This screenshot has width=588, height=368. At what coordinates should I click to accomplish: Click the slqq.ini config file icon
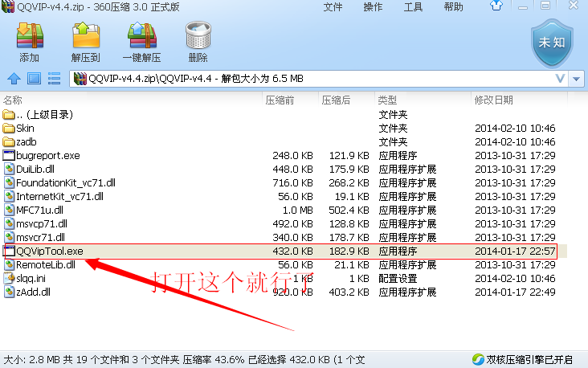9,278
